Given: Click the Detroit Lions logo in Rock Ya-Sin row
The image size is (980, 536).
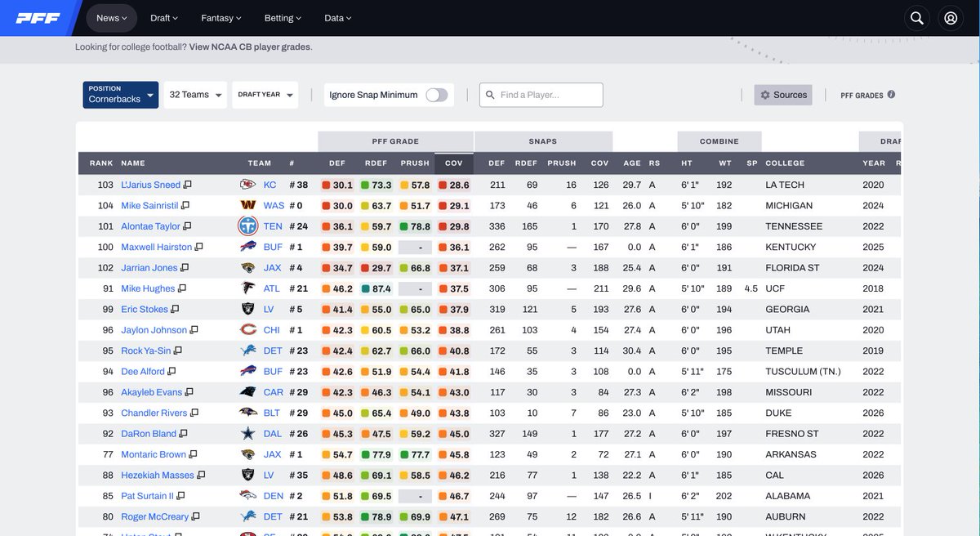Looking at the screenshot, I should [x=247, y=351].
